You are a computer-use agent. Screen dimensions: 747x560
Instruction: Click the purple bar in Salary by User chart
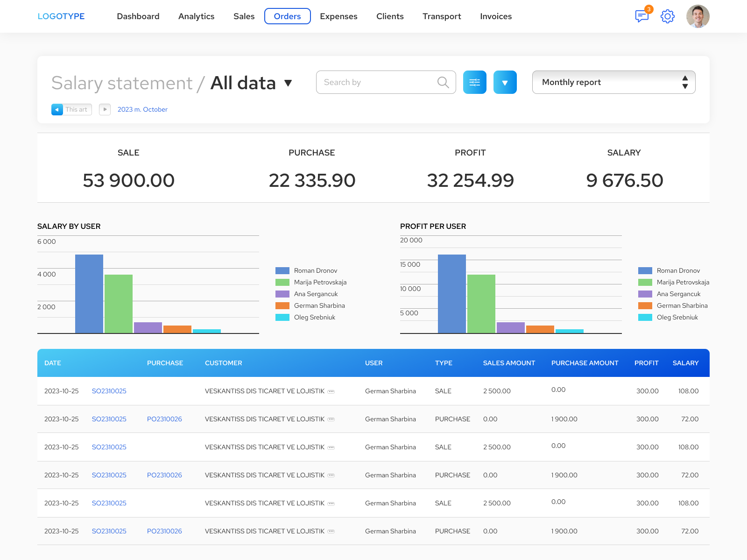(148, 327)
